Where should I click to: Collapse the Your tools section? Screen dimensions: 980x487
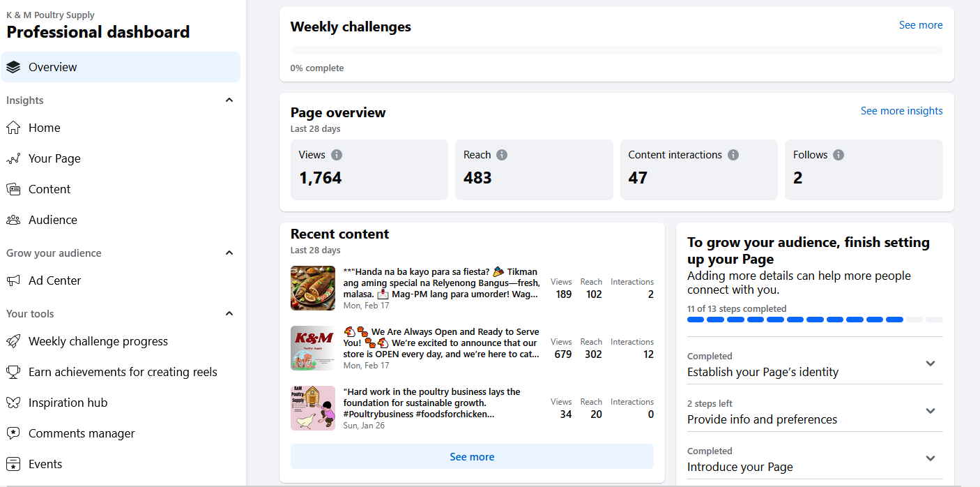(x=229, y=314)
